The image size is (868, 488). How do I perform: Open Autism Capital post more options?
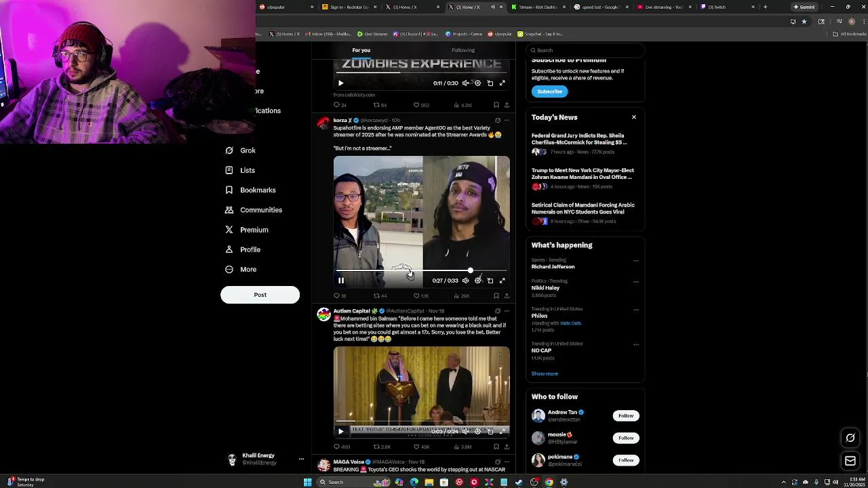point(507,311)
